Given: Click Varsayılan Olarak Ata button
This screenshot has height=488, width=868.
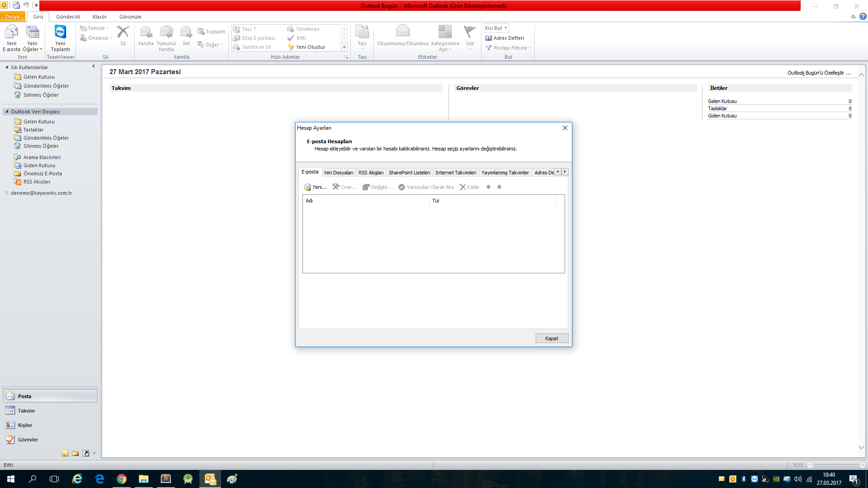Looking at the screenshot, I should [x=426, y=187].
